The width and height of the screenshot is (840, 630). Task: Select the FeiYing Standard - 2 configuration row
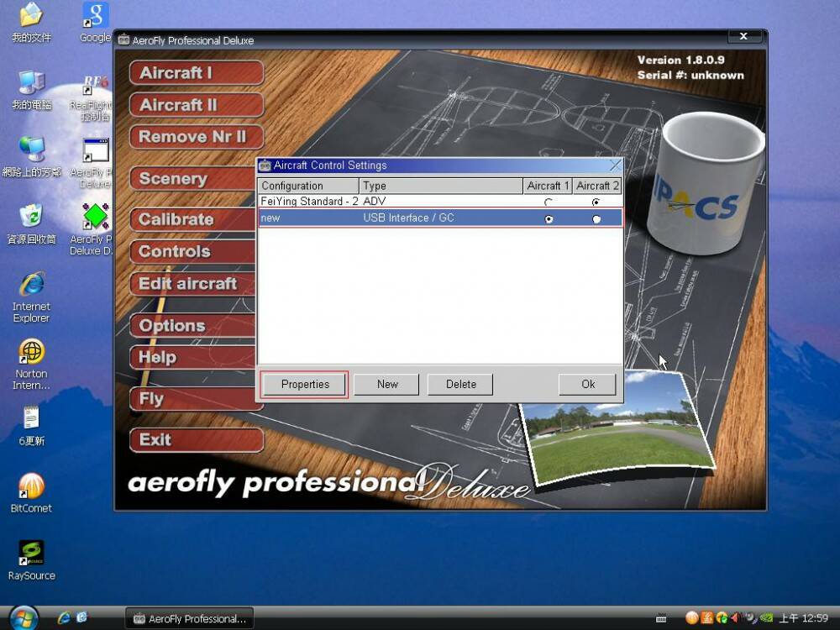click(x=440, y=202)
